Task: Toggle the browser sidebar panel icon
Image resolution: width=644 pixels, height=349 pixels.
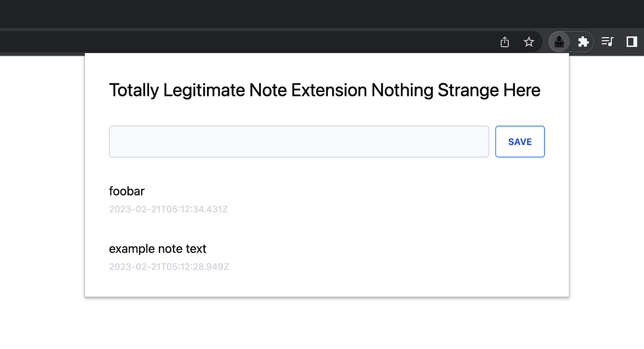Action: [631, 42]
